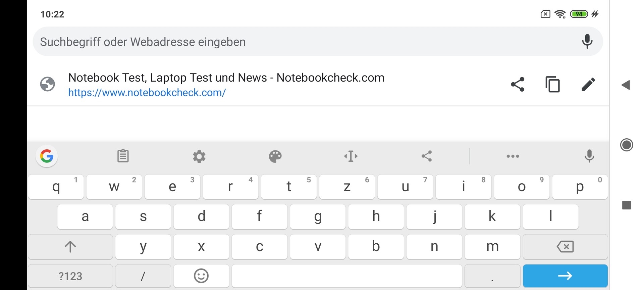The width and height of the screenshot is (644, 290).
Task: Open the keyboard clipboard manager
Action: (123, 156)
